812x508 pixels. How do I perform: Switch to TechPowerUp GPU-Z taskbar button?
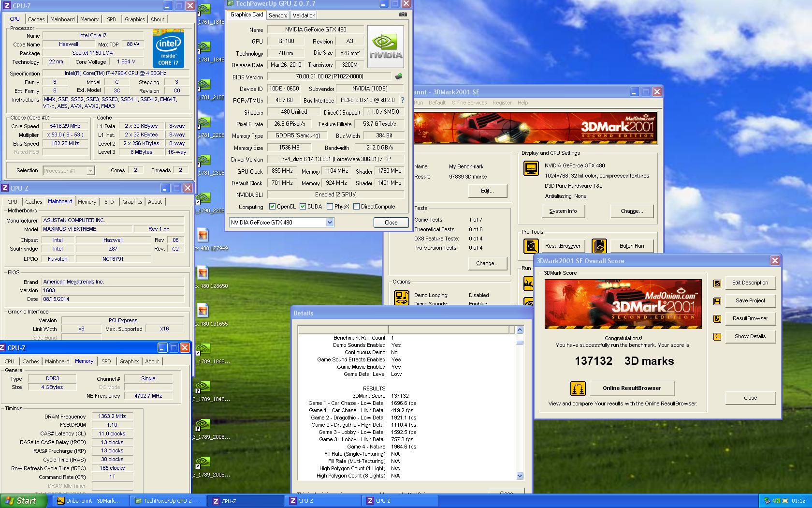coord(168,501)
